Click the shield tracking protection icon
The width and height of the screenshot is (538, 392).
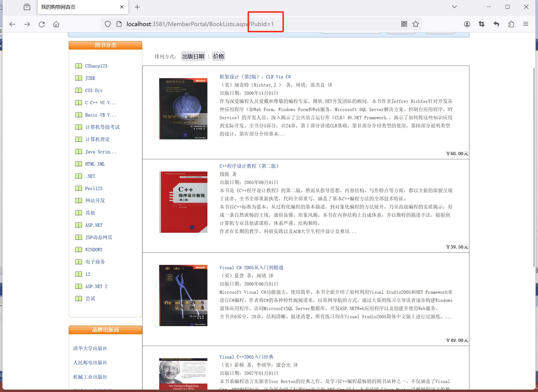(x=108, y=24)
